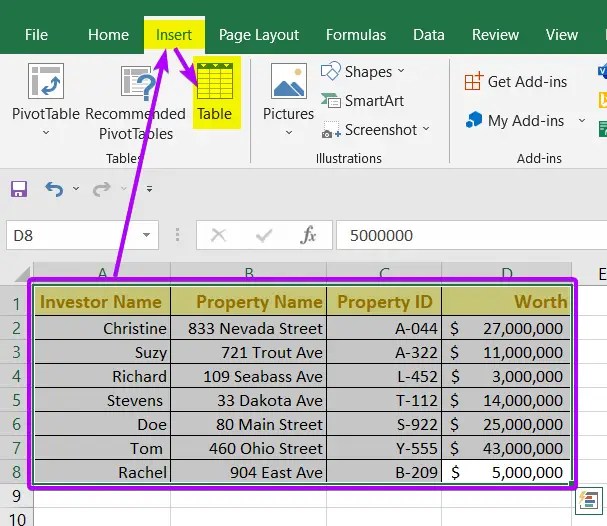
Task: Select column B header
Action: 249,272
